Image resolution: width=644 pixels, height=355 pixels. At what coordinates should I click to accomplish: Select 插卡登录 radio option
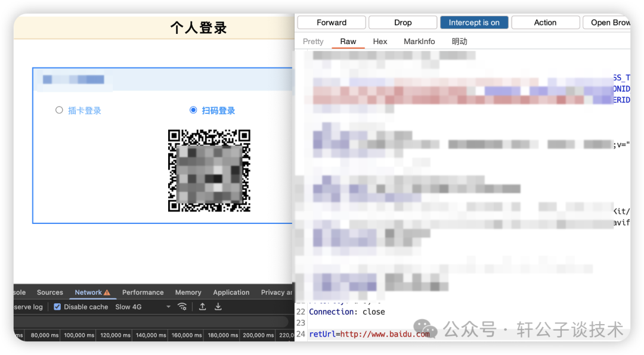[x=59, y=110]
